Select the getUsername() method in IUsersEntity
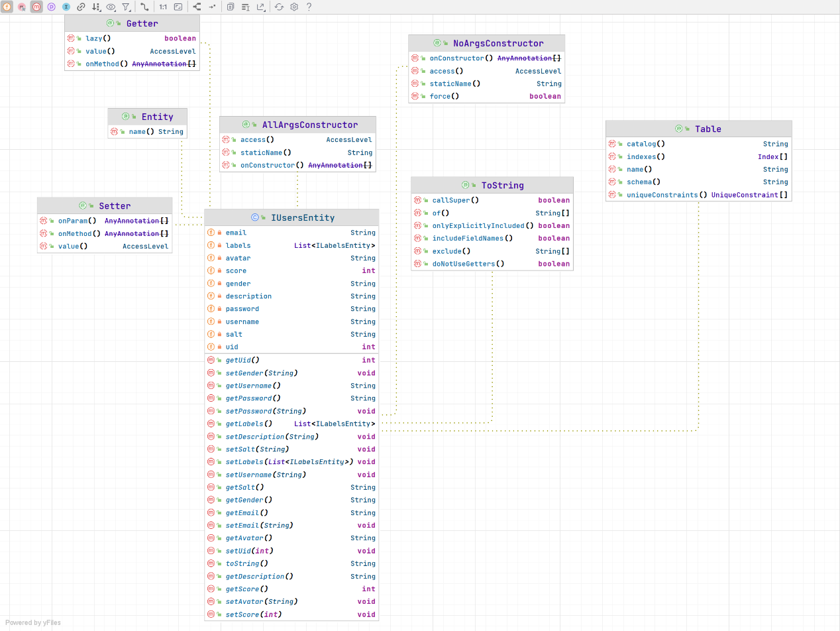The height and width of the screenshot is (631, 840). pos(253,386)
